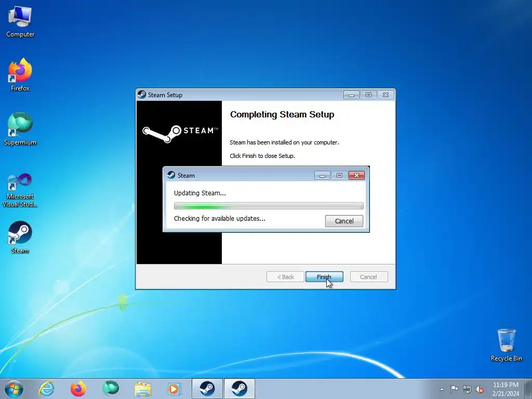The image size is (532, 399).
Task: Launch Supermium from the taskbar
Action: pyautogui.click(x=111, y=389)
